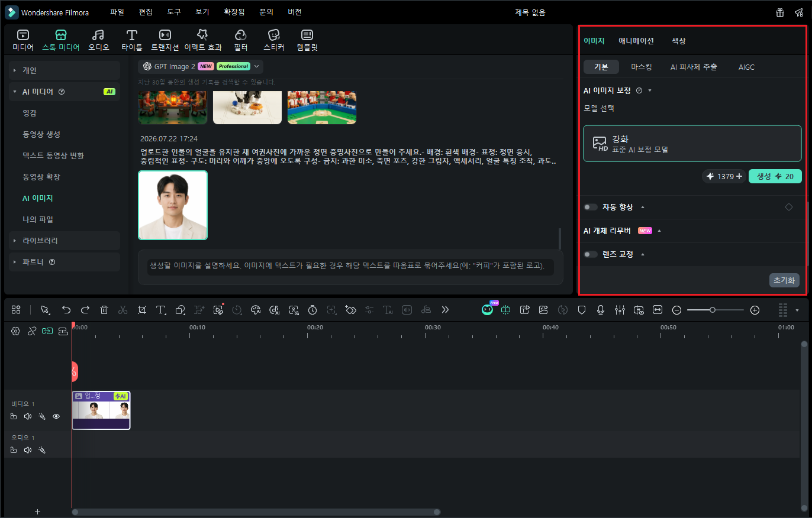Image resolution: width=812 pixels, height=518 pixels.
Task: Click the trash Delete icon
Action: [x=104, y=309]
